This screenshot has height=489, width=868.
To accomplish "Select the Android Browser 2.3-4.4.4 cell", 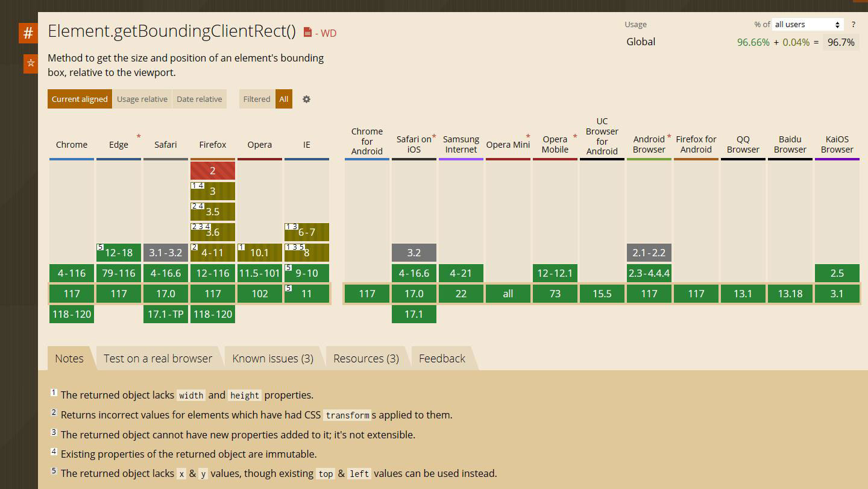I will (649, 273).
